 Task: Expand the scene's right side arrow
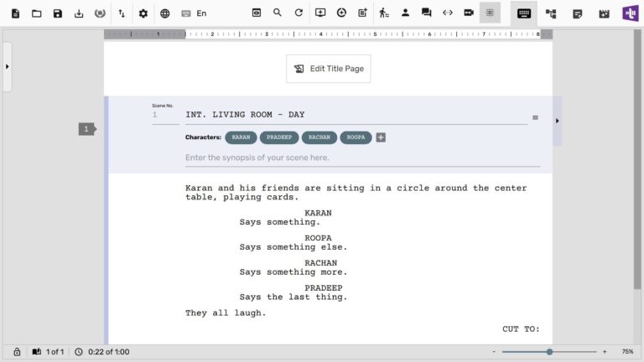click(x=558, y=121)
